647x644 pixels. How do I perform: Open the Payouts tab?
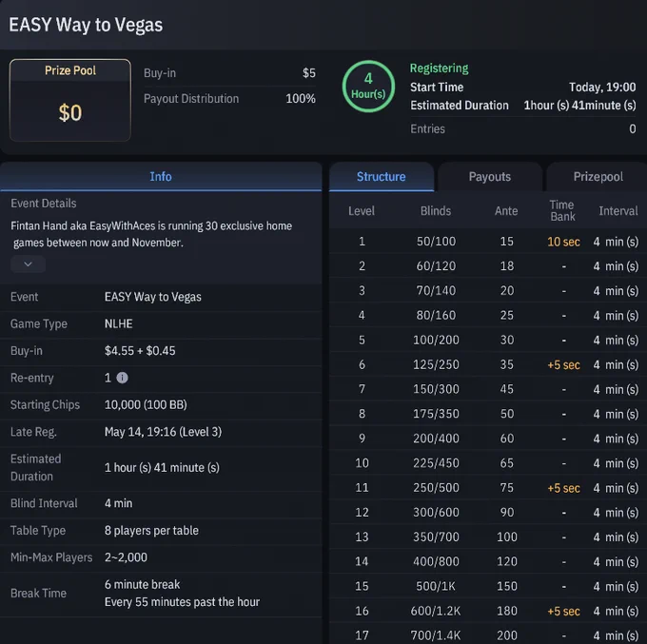pyautogui.click(x=490, y=177)
